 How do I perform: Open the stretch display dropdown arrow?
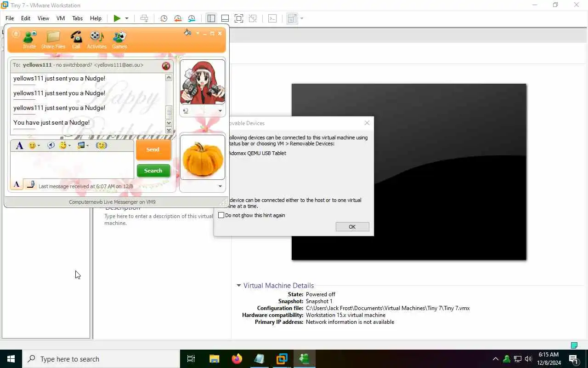tap(302, 18)
